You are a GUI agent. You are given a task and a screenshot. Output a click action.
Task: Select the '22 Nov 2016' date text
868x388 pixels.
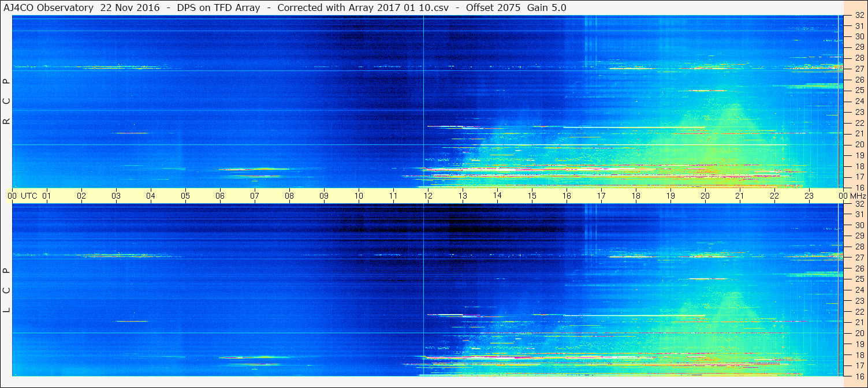(x=130, y=8)
